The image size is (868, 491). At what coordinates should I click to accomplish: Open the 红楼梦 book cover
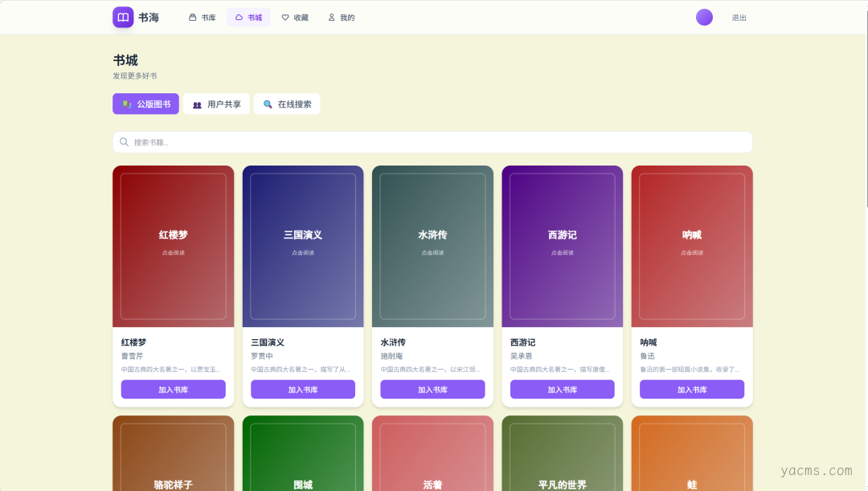(174, 246)
